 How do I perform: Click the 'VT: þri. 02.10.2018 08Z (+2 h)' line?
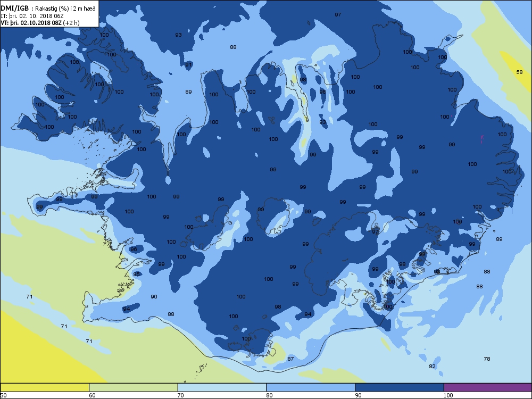click(x=40, y=23)
